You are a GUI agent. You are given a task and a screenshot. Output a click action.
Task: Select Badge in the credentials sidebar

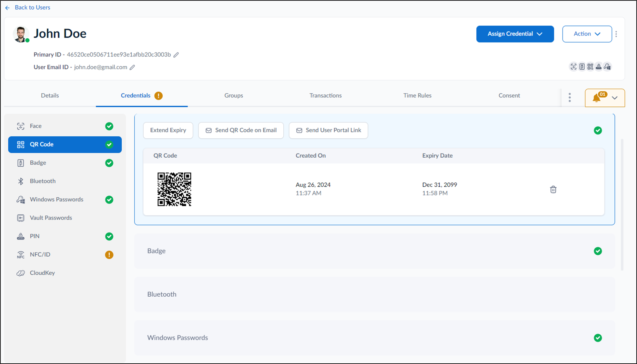pos(65,163)
